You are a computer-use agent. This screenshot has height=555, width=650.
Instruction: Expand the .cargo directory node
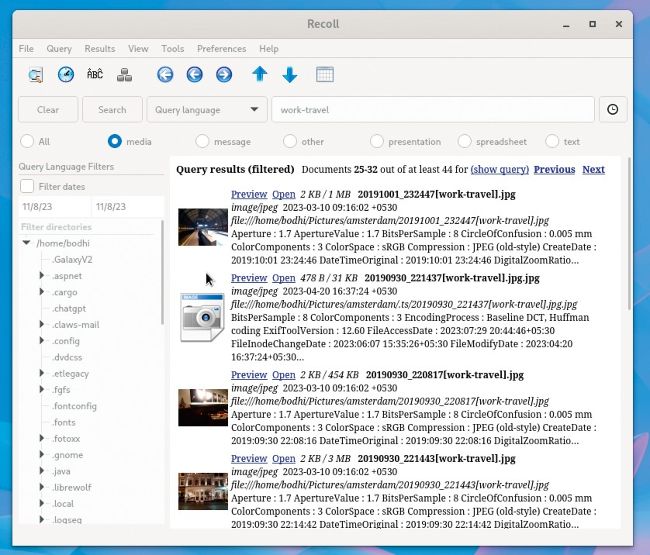[42, 292]
